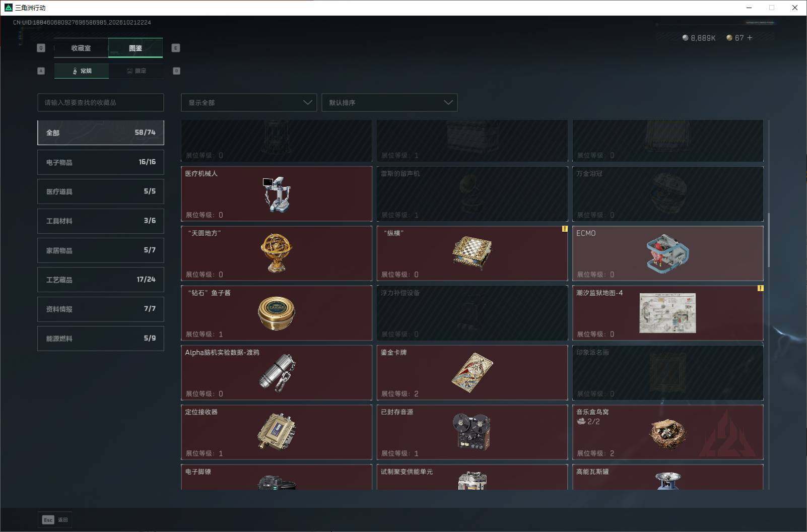The width and height of the screenshot is (807, 532).
Task: Open the 试制聚变供能单元 item icon
Action: tap(472, 481)
